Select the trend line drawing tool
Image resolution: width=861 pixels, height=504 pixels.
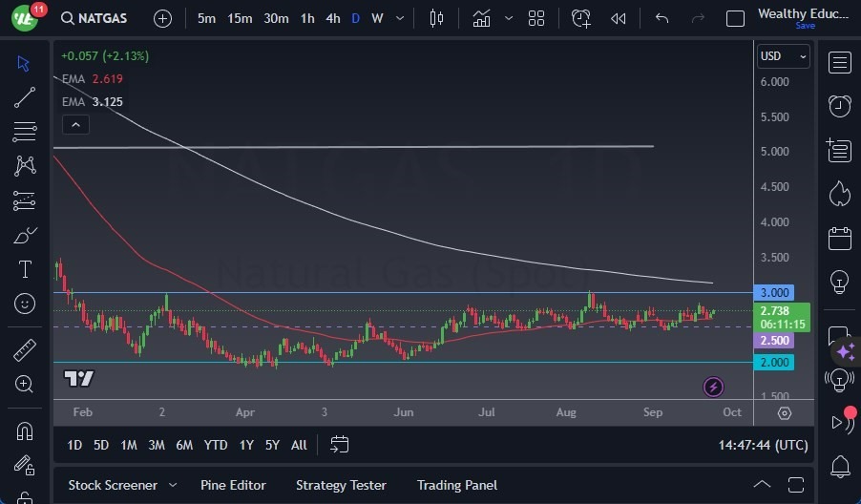[x=25, y=96]
